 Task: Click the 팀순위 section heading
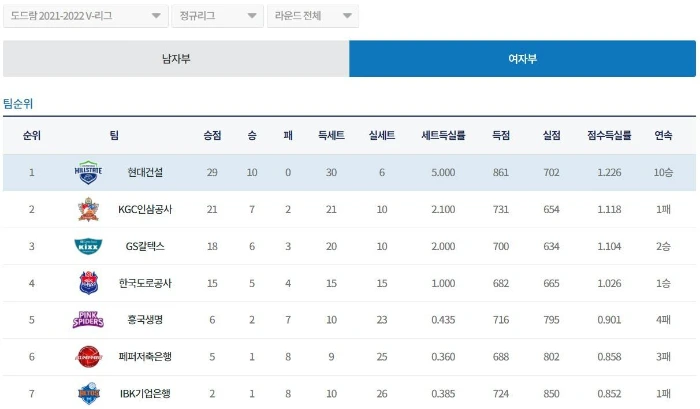(x=18, y=104)
